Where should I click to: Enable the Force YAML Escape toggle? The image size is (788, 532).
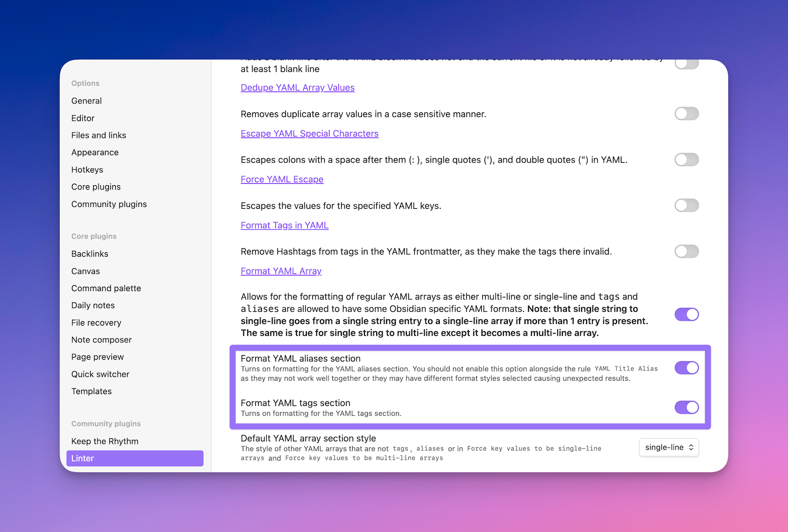click(x=687, y=205)
